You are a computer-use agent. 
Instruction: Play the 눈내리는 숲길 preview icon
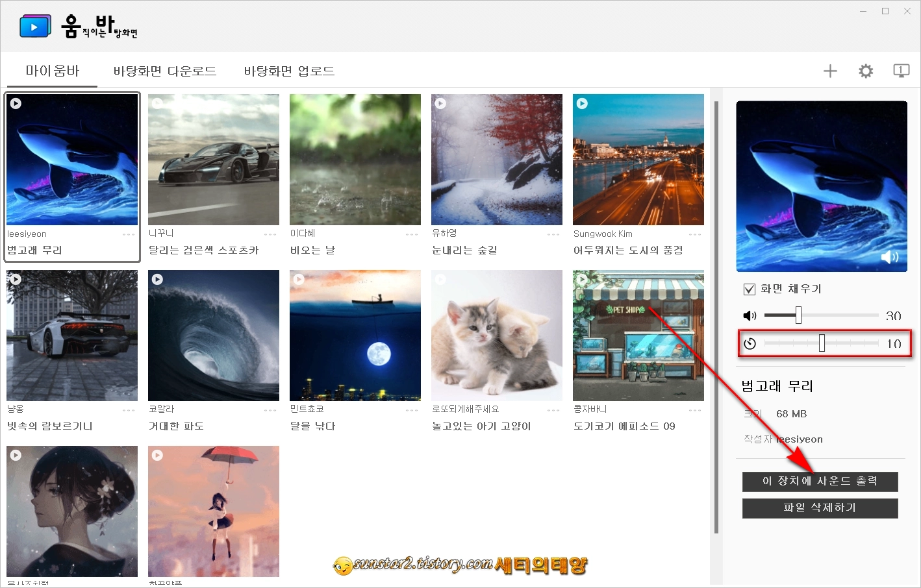(x=441, y=103)
